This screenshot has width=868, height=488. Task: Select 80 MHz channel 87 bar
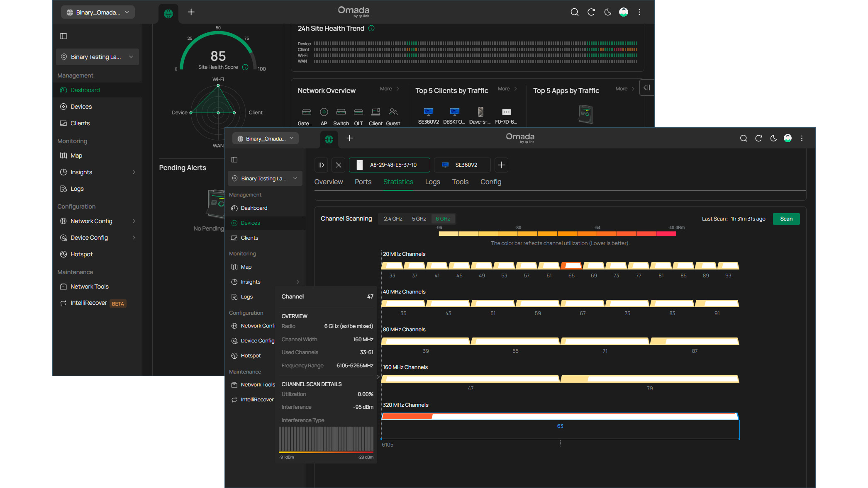[695, 341]
